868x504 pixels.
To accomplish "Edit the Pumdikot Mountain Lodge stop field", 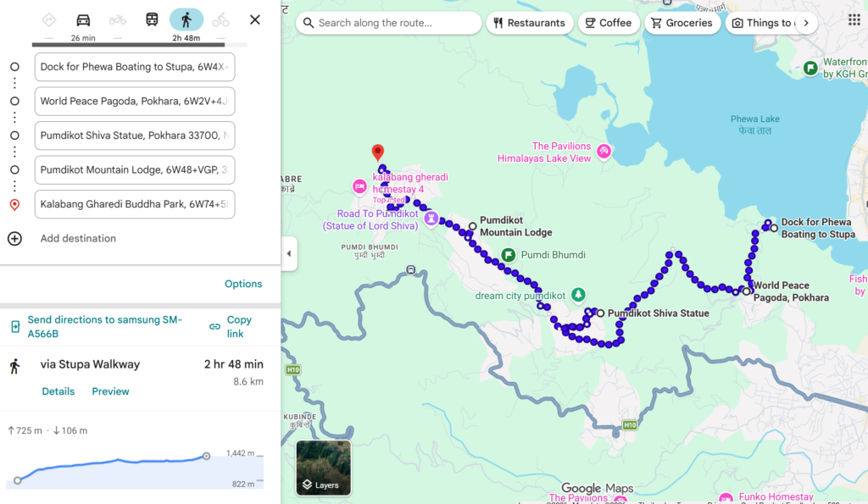I will pos(135,170).
